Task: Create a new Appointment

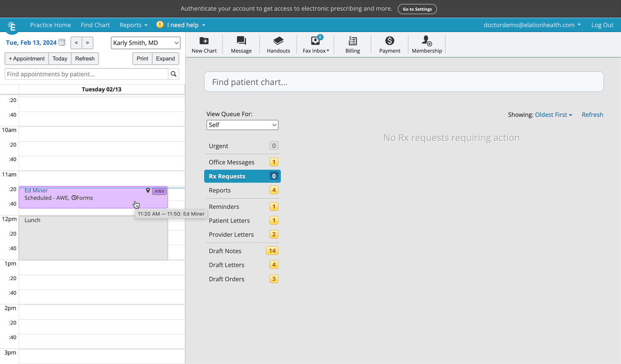Action: (26, 58)
